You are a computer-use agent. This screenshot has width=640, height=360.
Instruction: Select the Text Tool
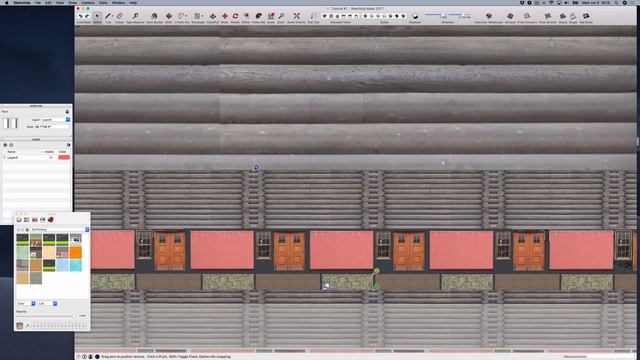tap(313, 16)
